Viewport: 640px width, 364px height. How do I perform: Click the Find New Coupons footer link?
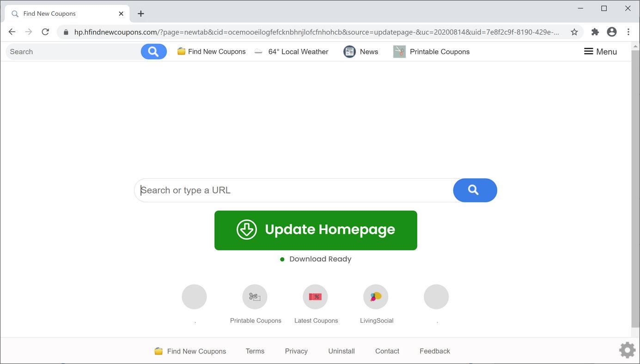coord(196,351)
